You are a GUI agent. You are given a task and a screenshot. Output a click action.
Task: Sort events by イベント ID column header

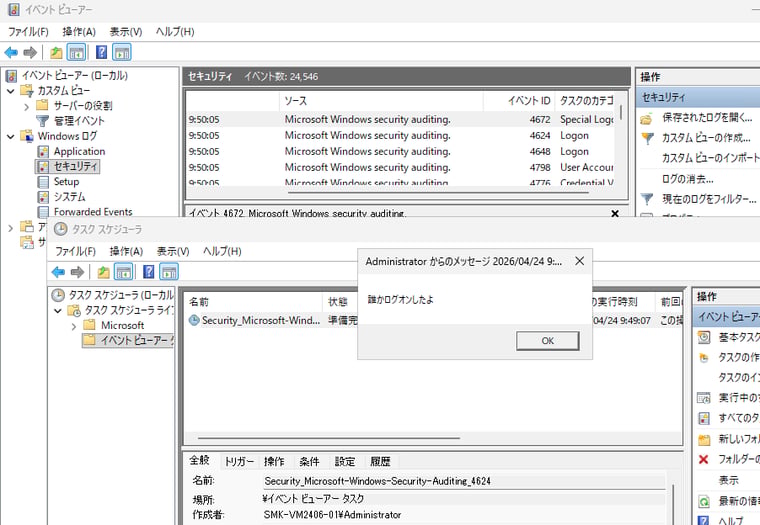(519, 101)
